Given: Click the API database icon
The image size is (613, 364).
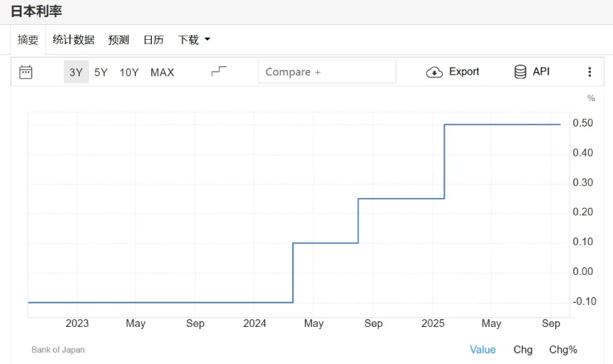Looking at the screenshot, I should coord(520,72).
